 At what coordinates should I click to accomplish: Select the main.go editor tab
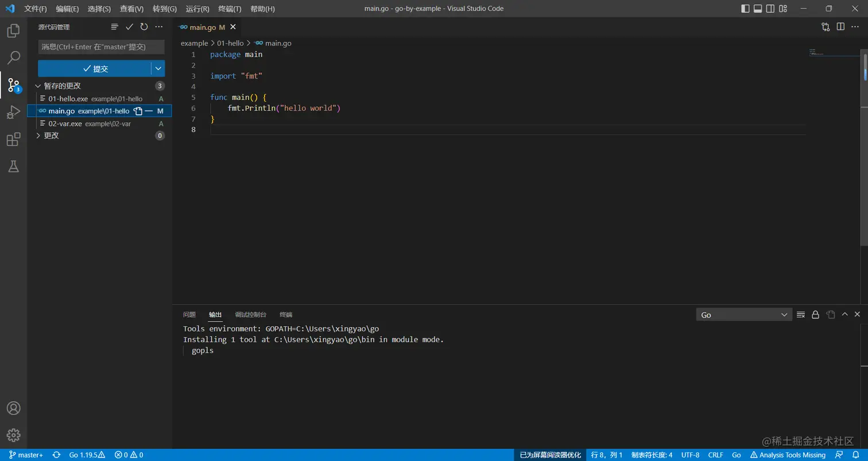(207, 27)
